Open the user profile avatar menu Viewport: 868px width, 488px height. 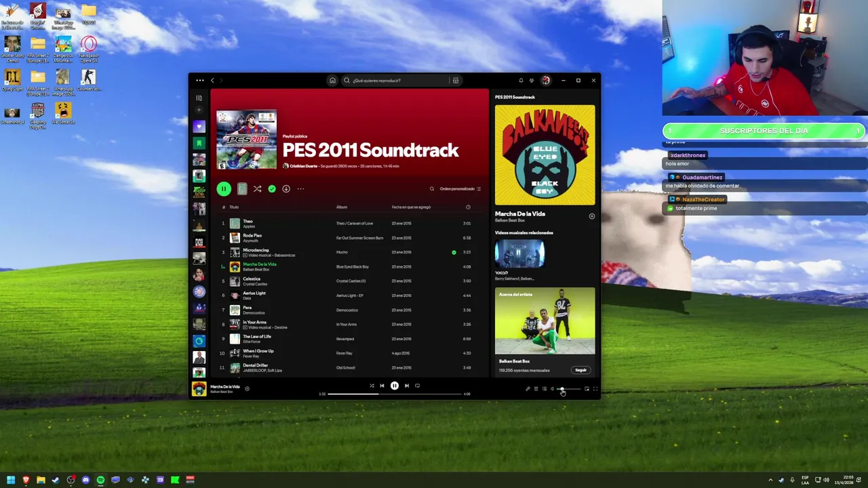point(546,80)
